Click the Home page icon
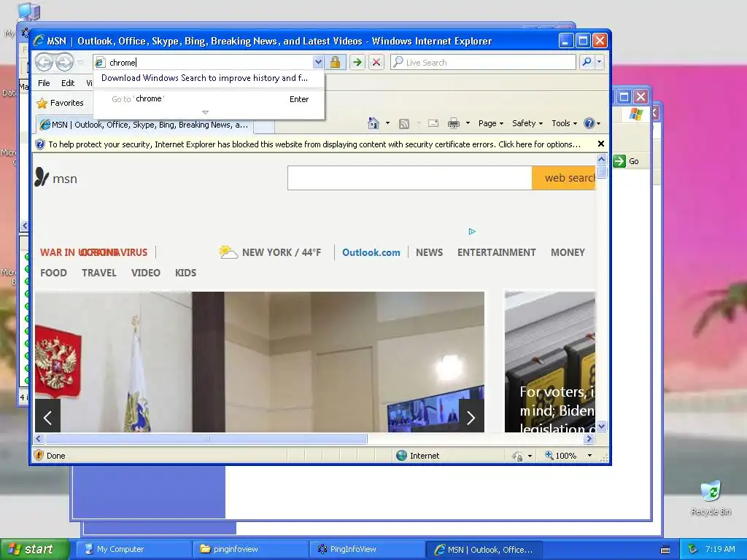The image size is (747, 560). tap(373, 123)
